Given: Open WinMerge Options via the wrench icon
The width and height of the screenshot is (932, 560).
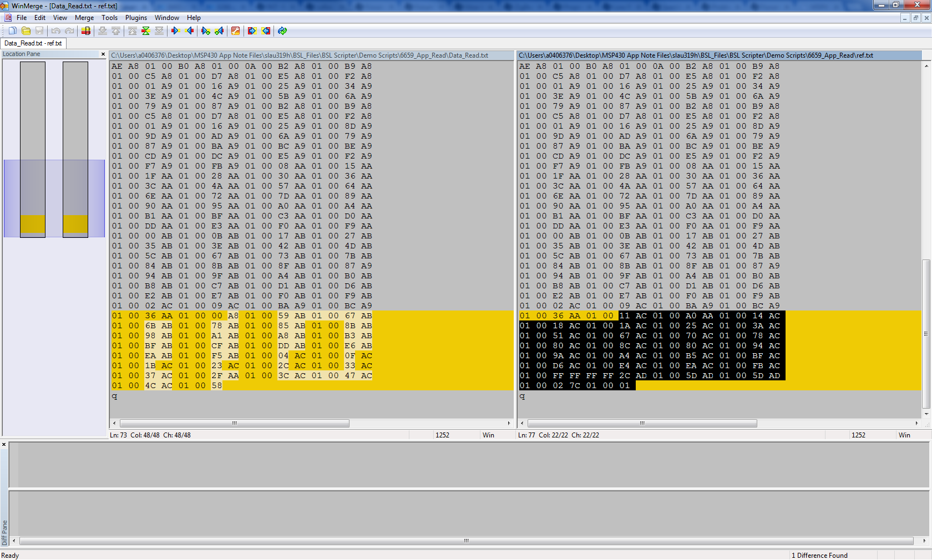Looking at the screenshot, I should click(235, 30).
